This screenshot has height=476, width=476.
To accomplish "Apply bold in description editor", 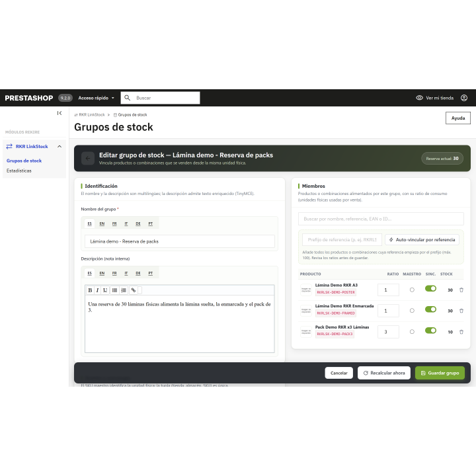I will pyautogui.click(x=90, y=290).
